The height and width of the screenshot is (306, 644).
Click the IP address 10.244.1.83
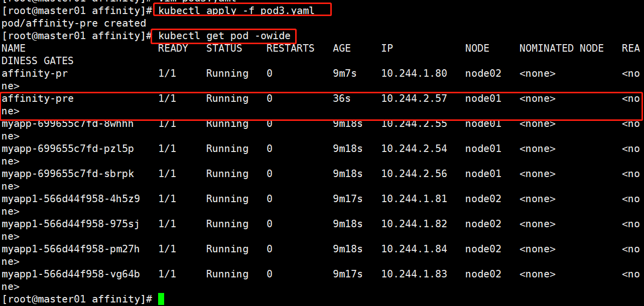pyautogui.click(x=414, y=274)
